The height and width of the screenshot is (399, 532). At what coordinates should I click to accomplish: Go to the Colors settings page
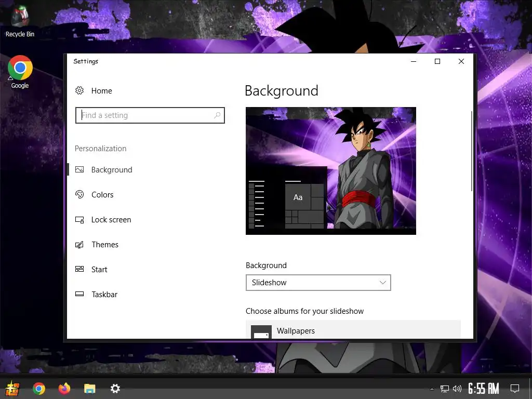(102, 195)
